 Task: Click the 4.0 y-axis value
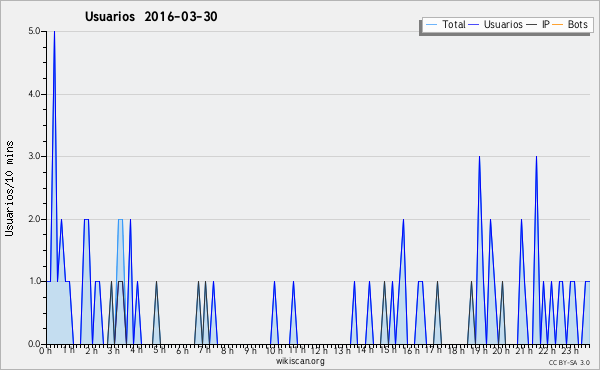[x=34, y=94]
